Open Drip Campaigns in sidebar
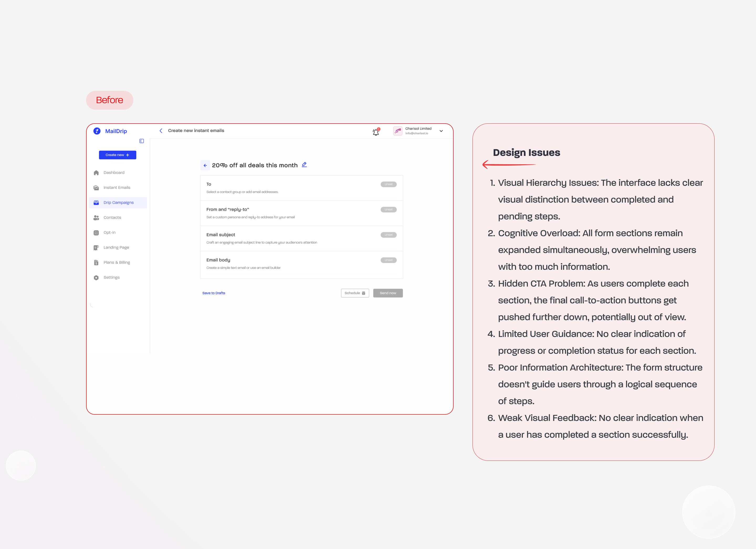756x549 pixels. click(x=118, y=203)
